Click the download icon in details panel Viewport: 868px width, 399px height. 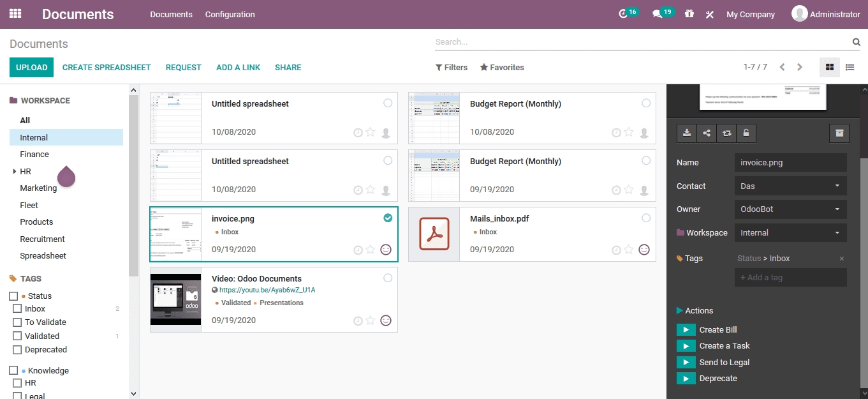pos(687,133)
